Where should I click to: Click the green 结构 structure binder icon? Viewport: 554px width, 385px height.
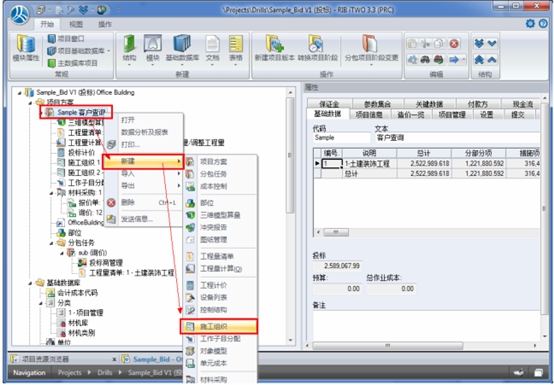(129, 44)
